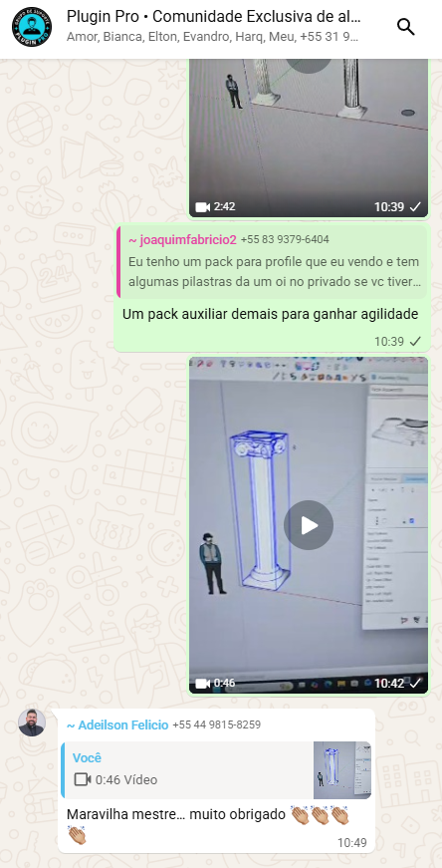Image resolution: width=442 pixels, height=868 pixels.
Task: Open Adeilson Felicio's profile avatar
Action: pyautogui.click(x=32, y=723)
